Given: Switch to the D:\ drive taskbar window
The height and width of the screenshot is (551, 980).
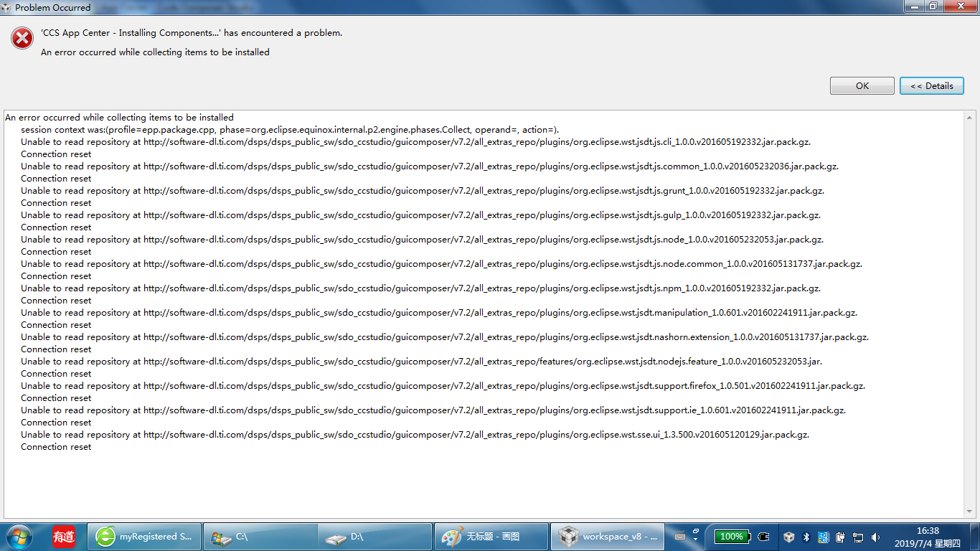Looking at the screenshot, I should 375,537.
